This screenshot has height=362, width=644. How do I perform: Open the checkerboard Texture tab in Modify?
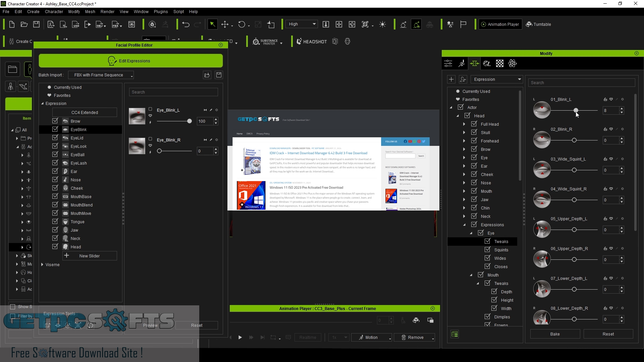click(x=500, y=63)
